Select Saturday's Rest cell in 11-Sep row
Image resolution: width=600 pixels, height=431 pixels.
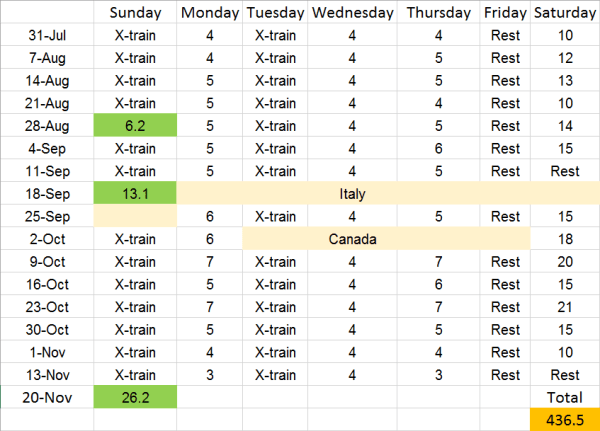566,171
